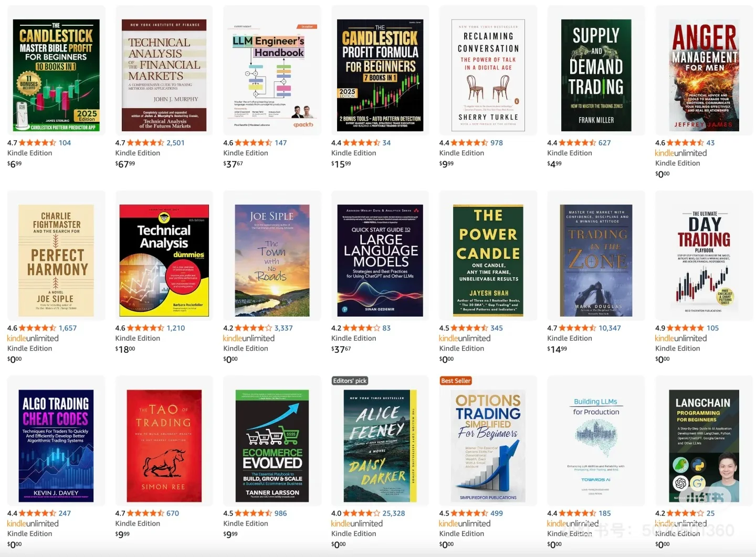Select the Building LLMs for Production cover
756x557 pixels.
tap(596, 446)
